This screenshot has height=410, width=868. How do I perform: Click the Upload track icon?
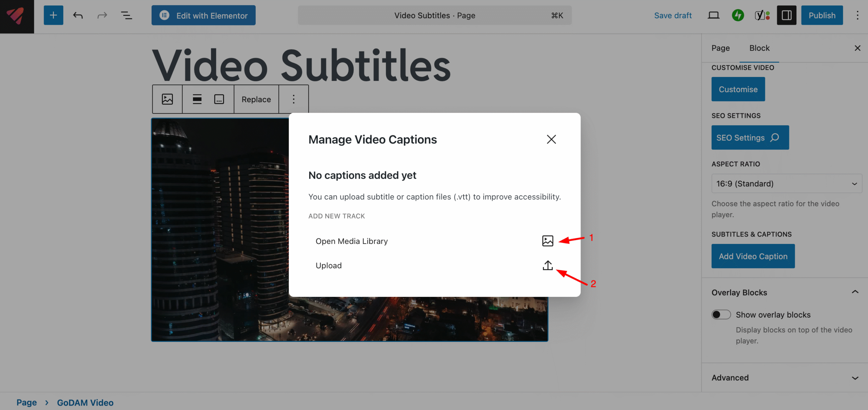(548, 265)
